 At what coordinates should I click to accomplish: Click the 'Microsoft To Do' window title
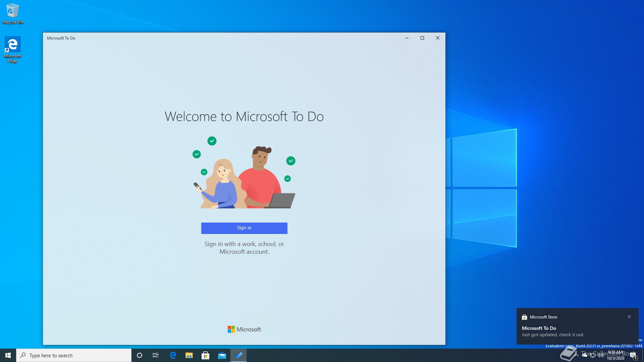(61, 38)
